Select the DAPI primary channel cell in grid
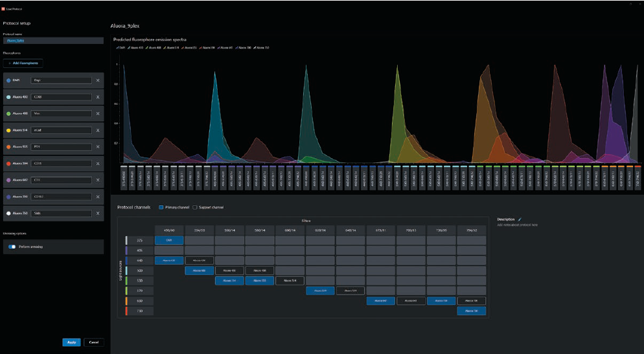Image resolution: width=644 pixels, height=354 pixels. [168, 240]
